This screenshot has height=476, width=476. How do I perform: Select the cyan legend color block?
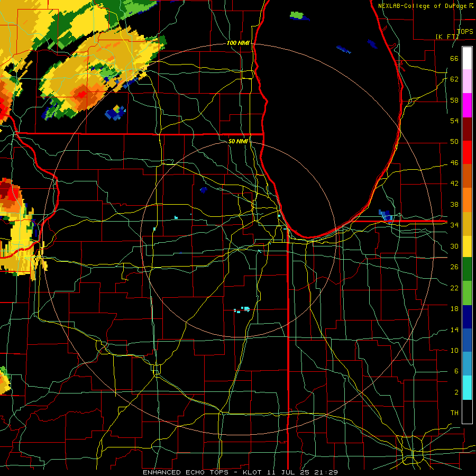tap(467, 388)
